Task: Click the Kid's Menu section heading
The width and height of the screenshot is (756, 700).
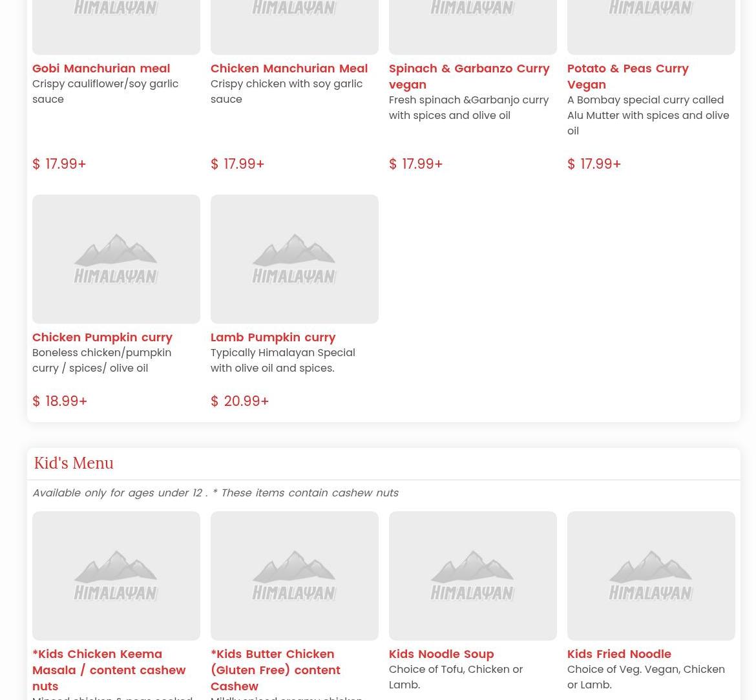Action: tap(74, 463)
